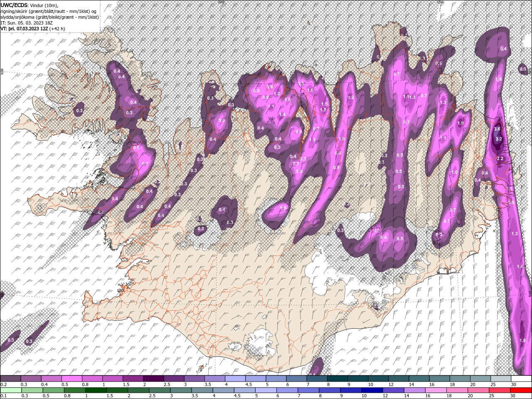Pick the bright red above-30 rain legend swatch
532x399 pixels.
521,390
